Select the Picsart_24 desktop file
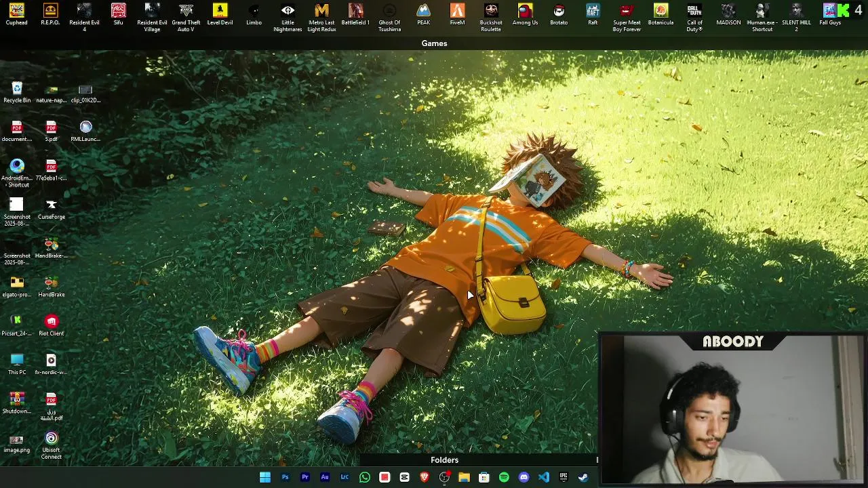 coord(17,326)
